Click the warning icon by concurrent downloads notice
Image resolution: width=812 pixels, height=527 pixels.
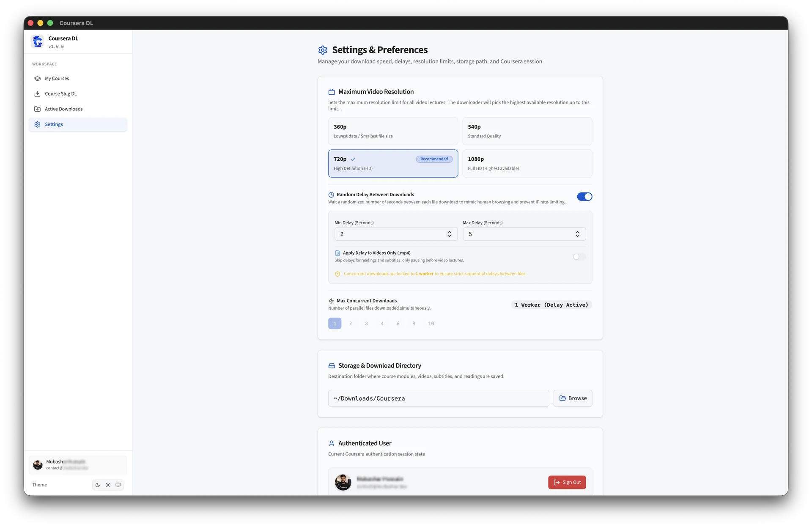point(337,274)
